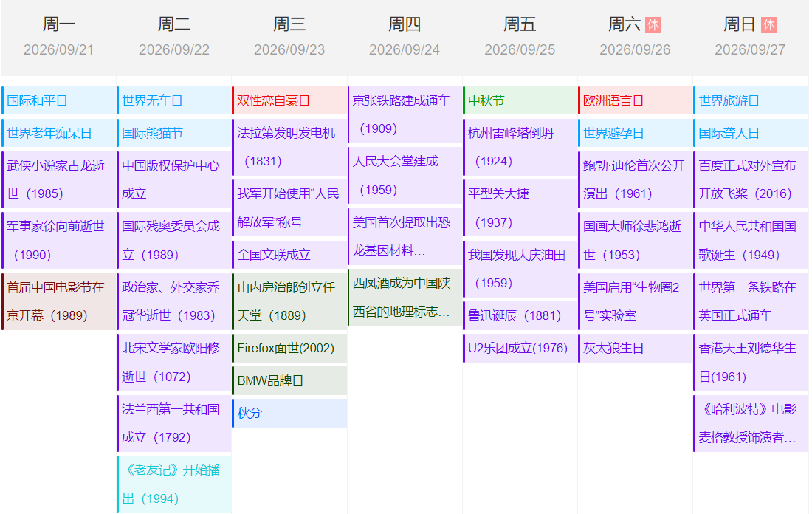
Task: Open the 灰太狼生日 entry
Action: coord(613,348)
